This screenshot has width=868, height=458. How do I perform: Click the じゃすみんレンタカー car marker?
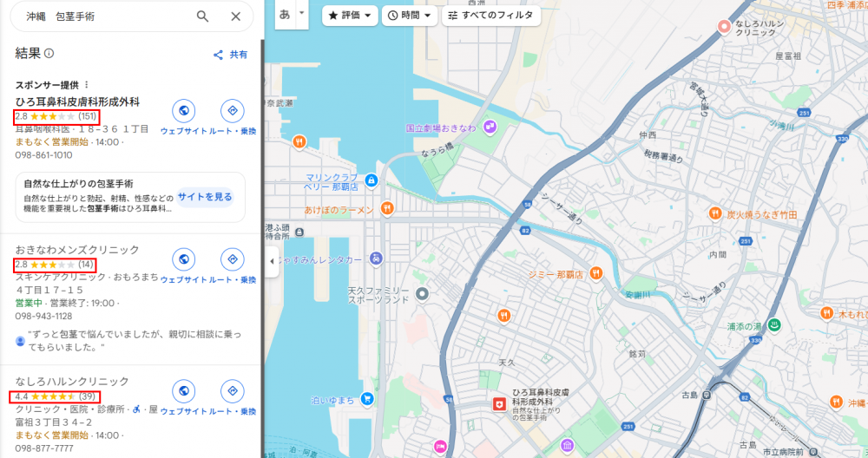(x=376, y=258)
